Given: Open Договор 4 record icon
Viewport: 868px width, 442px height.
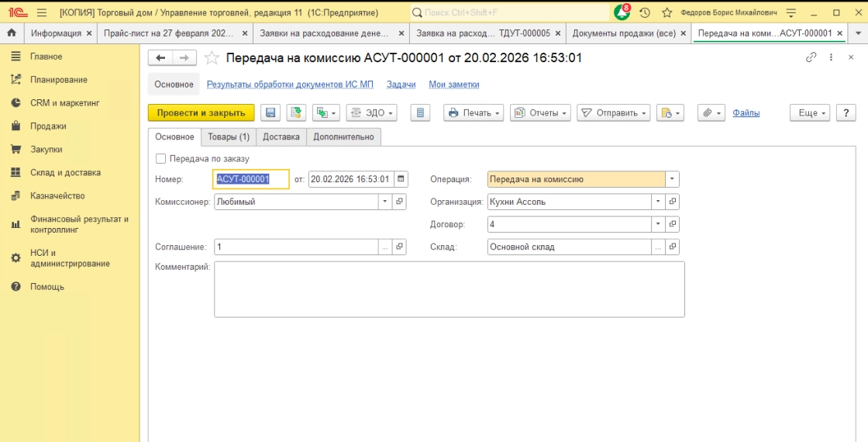Looking at the screenshot, I should (x=672, y=224).
